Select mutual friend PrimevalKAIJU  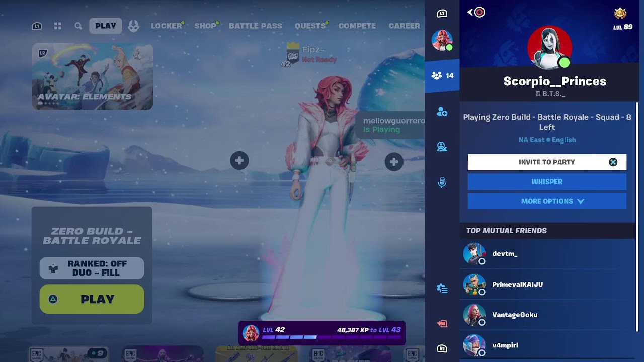[547, 285]
